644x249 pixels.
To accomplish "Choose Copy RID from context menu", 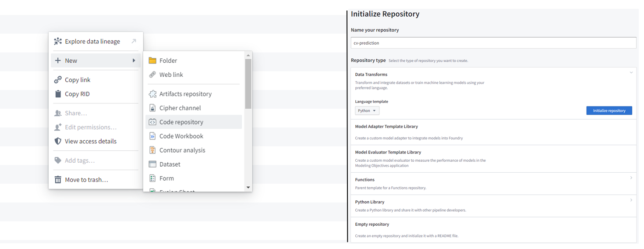I will click(x=96, y=94).
